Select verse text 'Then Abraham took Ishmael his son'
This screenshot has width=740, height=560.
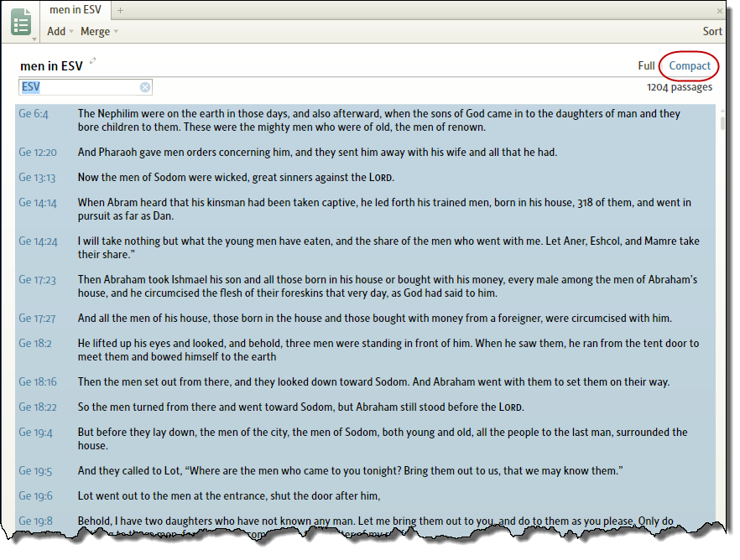160,280
